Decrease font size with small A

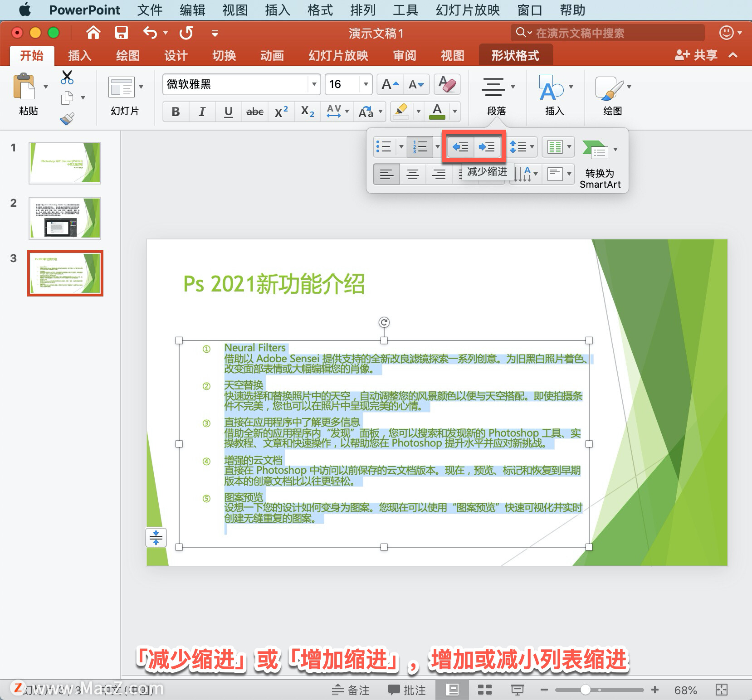tap(416, 84)
